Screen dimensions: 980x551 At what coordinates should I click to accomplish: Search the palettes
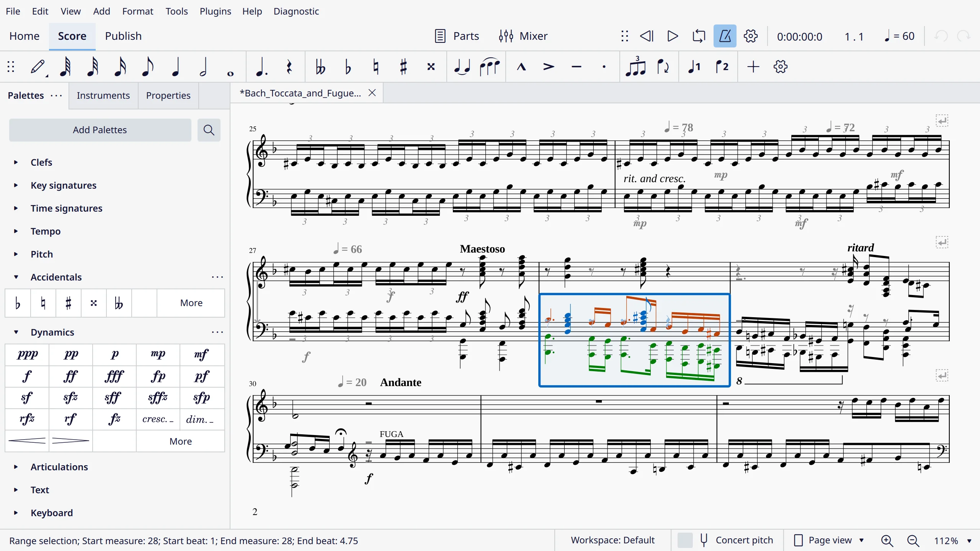[x=209, y=130]
